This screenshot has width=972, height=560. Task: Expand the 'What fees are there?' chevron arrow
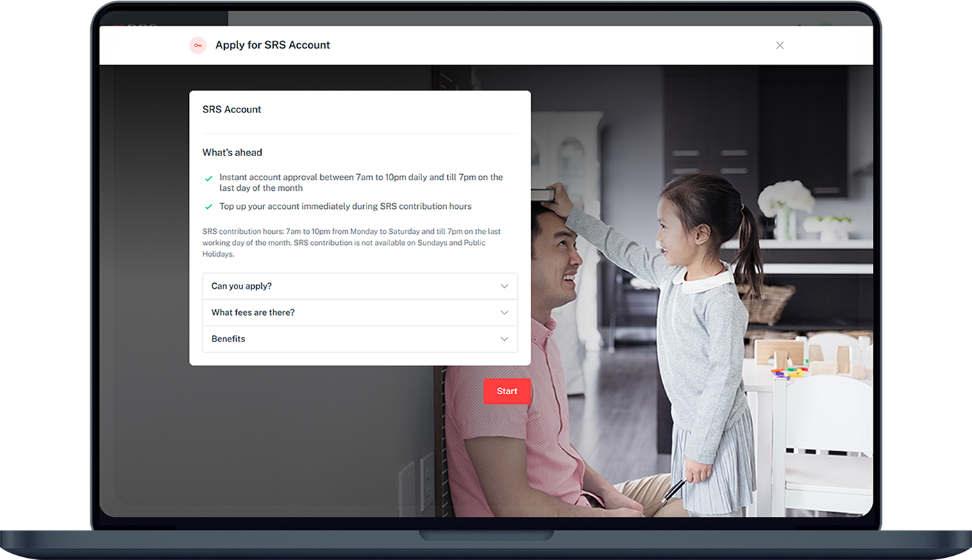click(x=504, y=313)
